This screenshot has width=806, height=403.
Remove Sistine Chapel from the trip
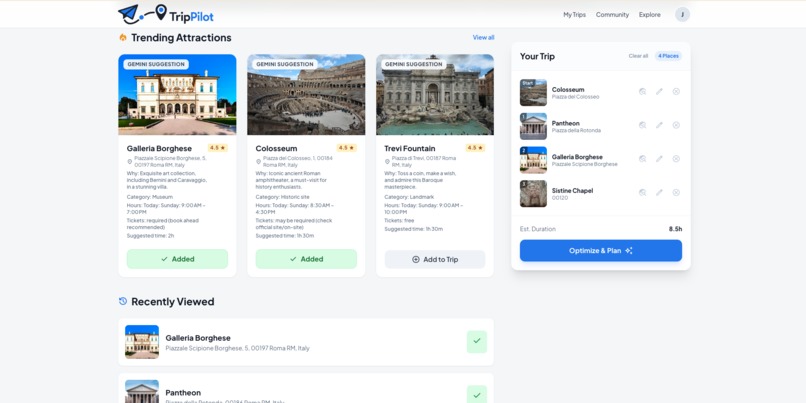[676, 192]
